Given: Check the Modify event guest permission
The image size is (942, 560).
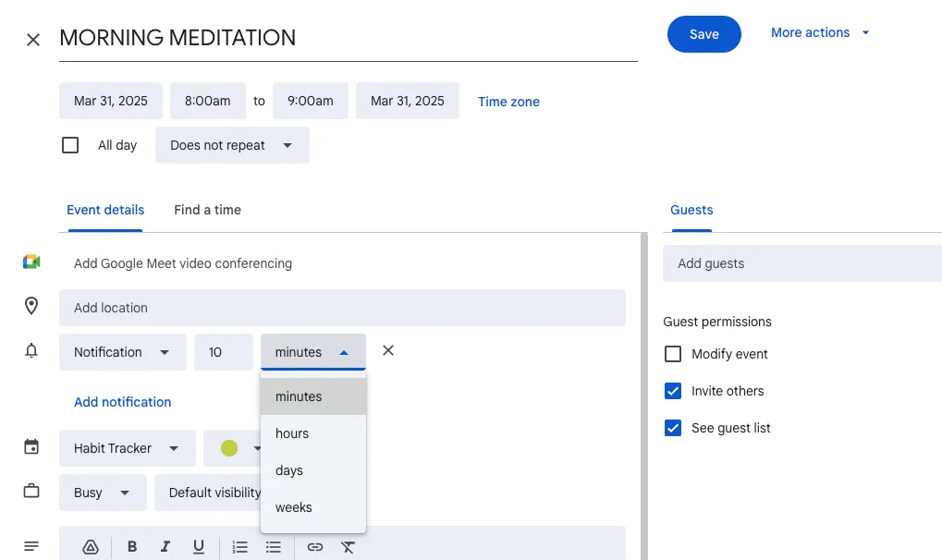Looking at the screenshot, I should tap(673, 354).
